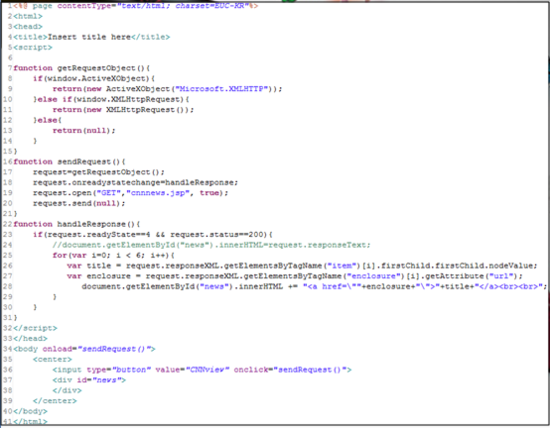
Task: Click line number 34 in the gutter
Action: (x=7, y=349)
